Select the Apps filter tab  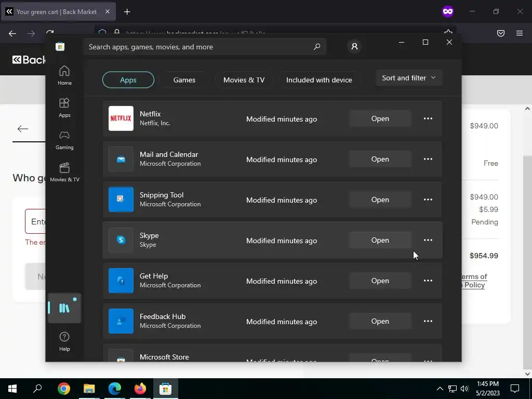tap(128, 79)
